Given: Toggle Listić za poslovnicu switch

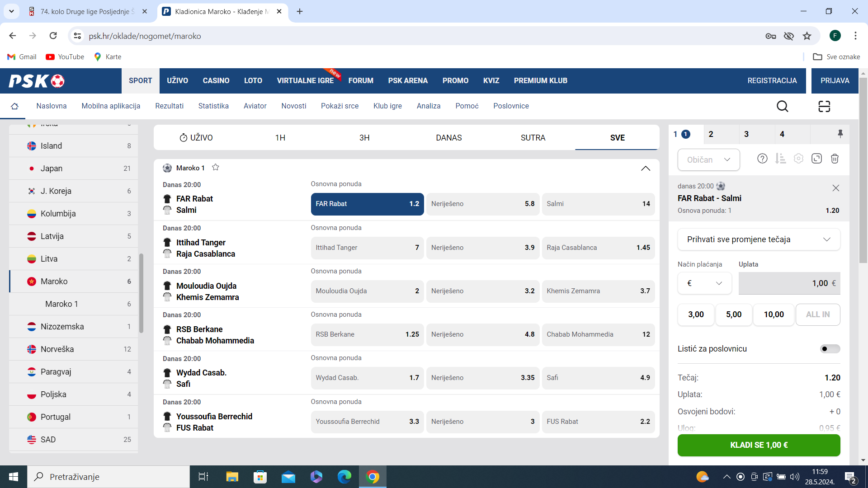Looking at the screenshot, I should [x=830, y=349].
